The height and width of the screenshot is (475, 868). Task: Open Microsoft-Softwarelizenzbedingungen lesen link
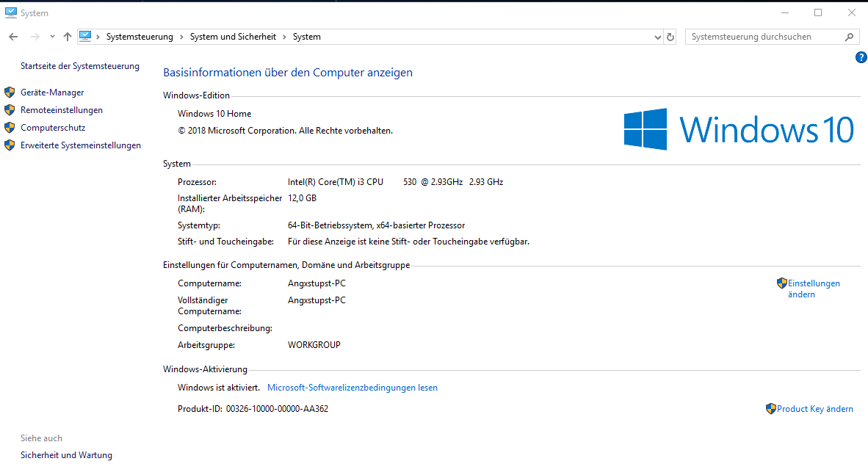click(352, 388)
